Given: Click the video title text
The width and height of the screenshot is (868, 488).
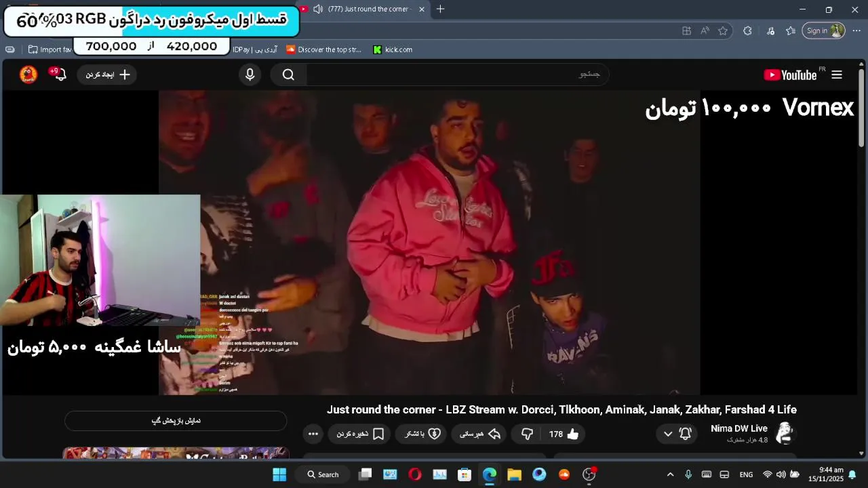Looking at the screenshot, I should tap(561, 409).
